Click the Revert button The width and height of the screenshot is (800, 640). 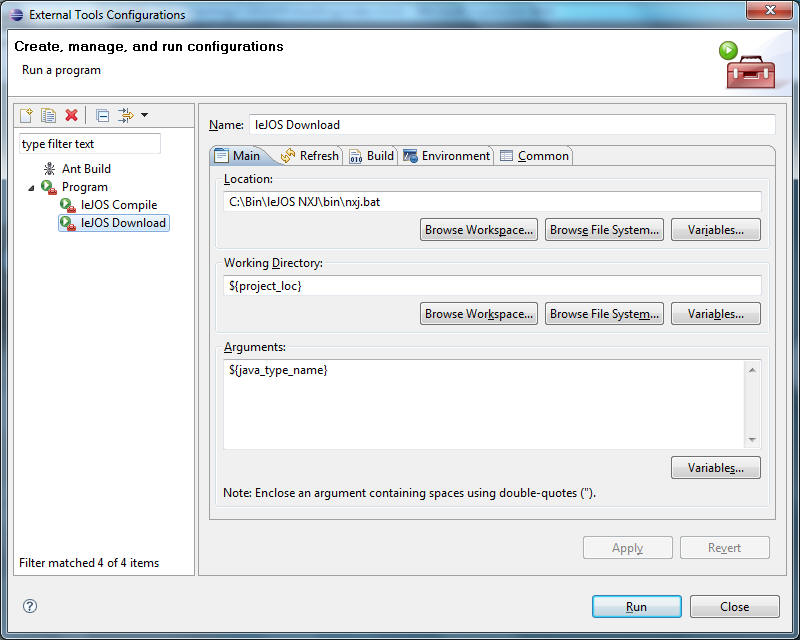pos(724,548)
